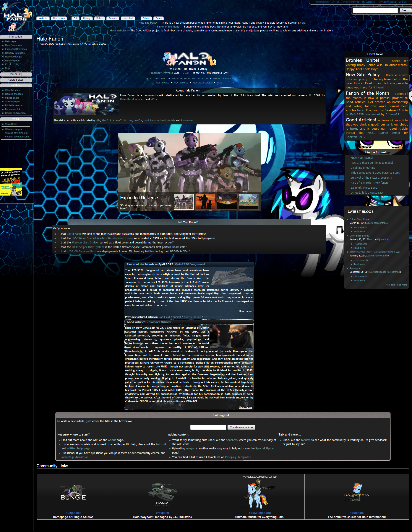
Task: Click the Delete tab
Action: coord(99,18)
